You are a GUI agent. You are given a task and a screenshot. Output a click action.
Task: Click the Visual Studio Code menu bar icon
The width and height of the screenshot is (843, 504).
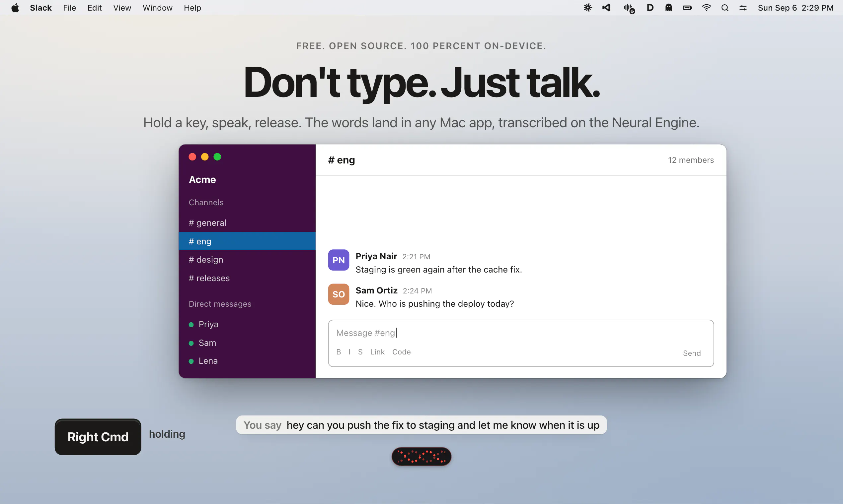(606, 8)
